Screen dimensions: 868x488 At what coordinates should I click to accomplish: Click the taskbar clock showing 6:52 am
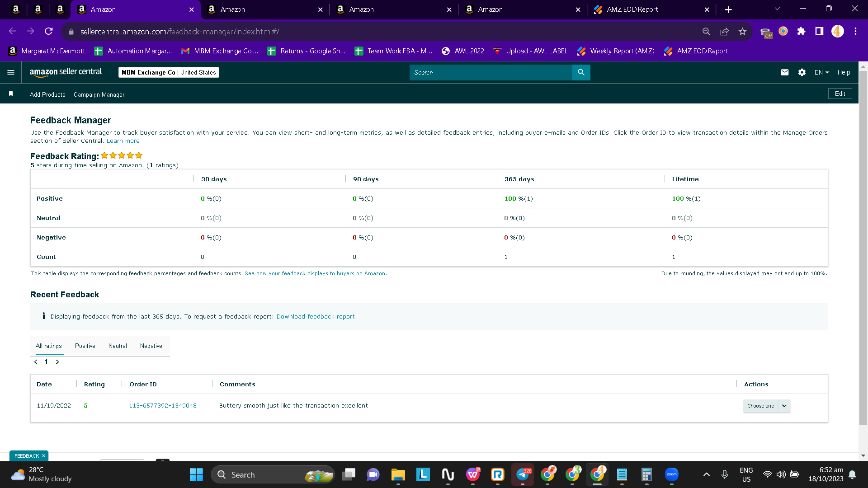tap(826, 474)
